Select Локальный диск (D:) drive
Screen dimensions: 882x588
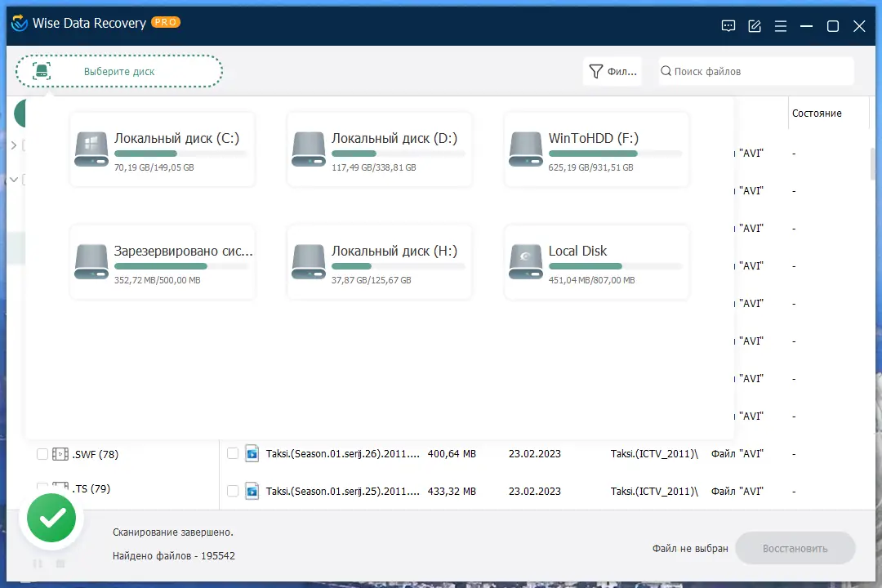pos(379,149)
